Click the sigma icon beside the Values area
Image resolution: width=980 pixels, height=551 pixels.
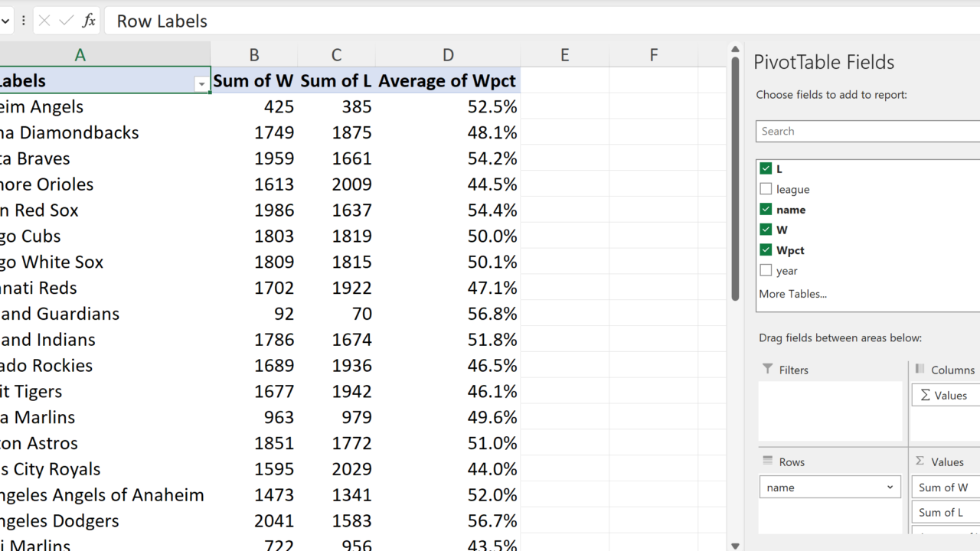(x=920, y=461)
